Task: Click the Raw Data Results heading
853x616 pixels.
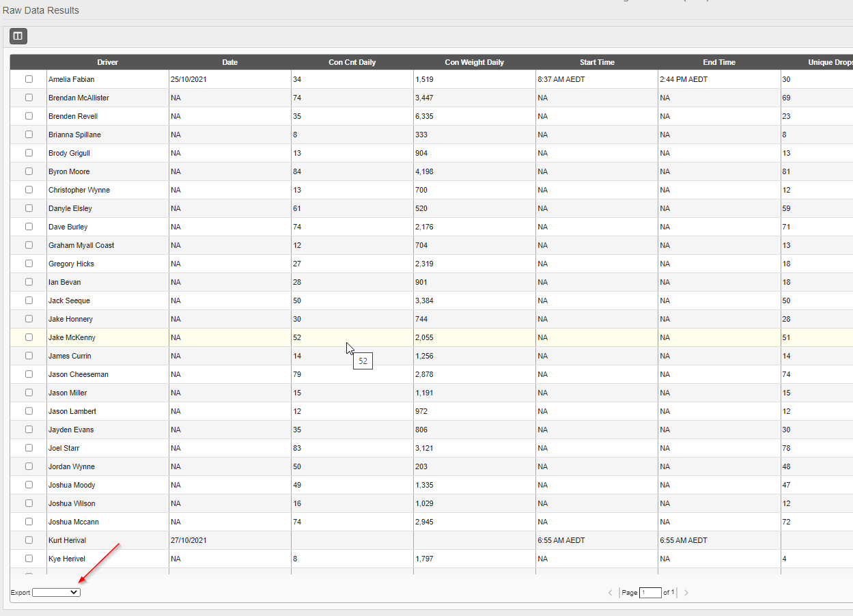Action: click(41, 10)
